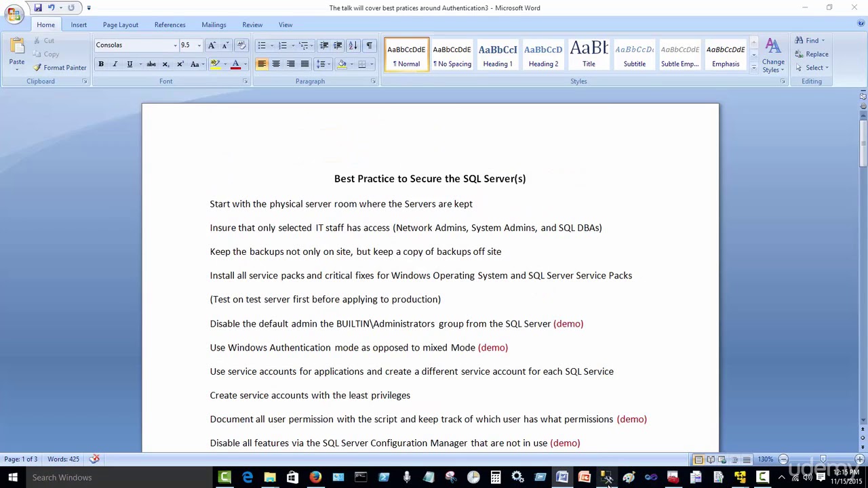Open the Line Spacing dropdown
Screen dimensions: 868x488
click(x=322, y=64)
